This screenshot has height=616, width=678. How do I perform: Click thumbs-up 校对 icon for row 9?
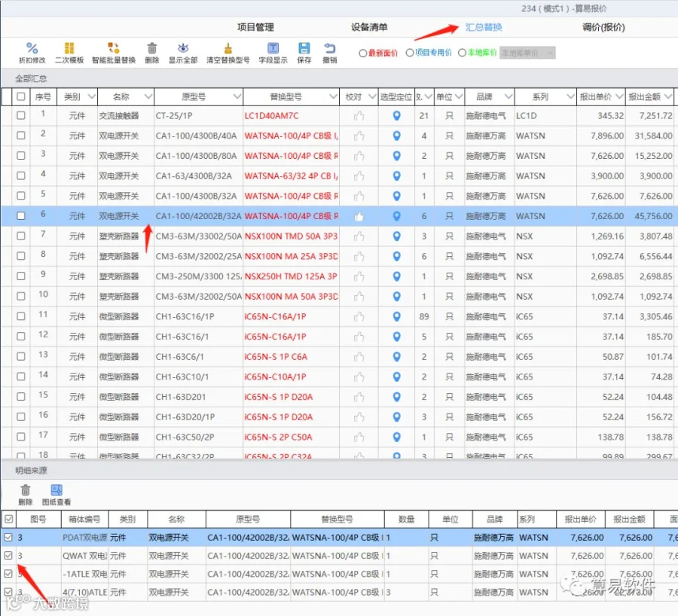tap(359, 276)
